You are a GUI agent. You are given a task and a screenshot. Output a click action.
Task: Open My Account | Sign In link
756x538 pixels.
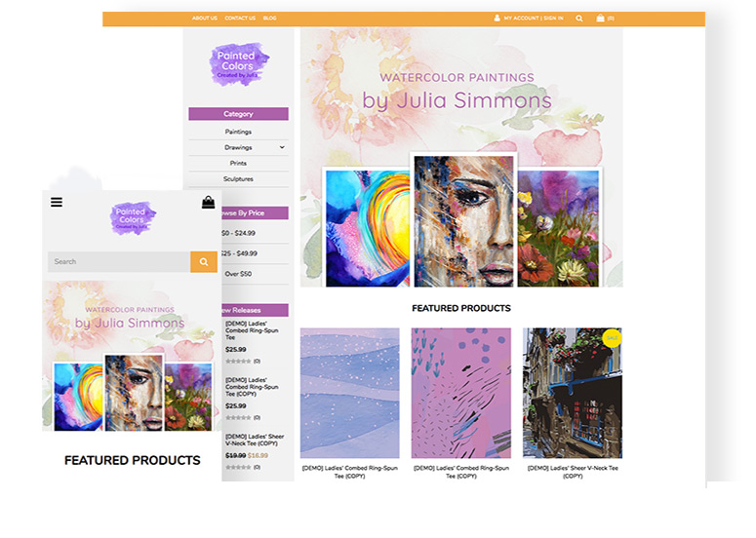coord(534,19)
